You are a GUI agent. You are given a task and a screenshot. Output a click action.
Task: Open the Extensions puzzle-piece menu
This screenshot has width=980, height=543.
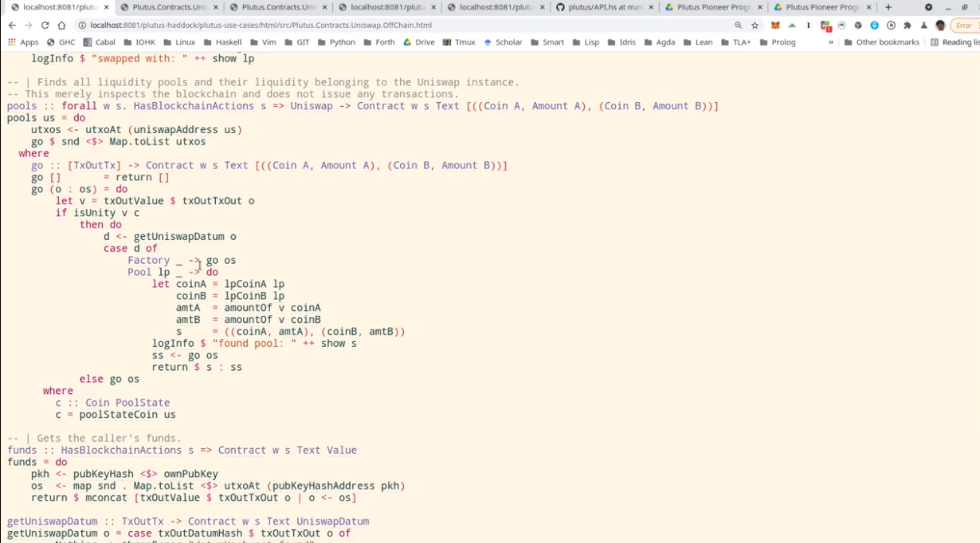click(907, 26)
